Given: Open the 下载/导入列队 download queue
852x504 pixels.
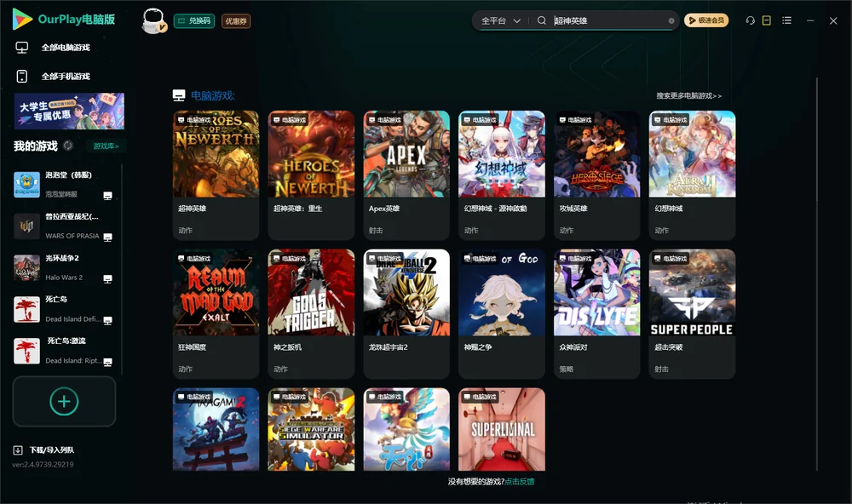Looking at the screenshot, I should point(44,450).
